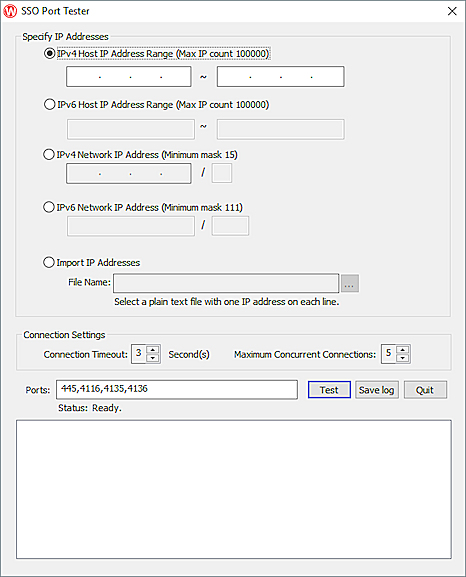Click the IPv6 range end address field
466x577 pixels.
coord(280,129)
